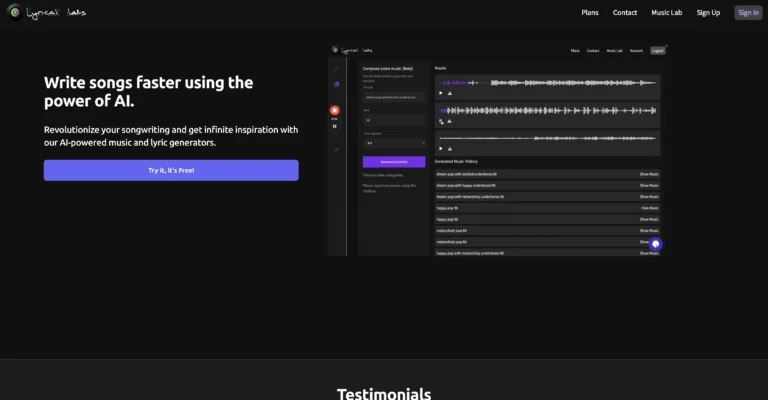Viewport: 768px width, 400px height.
Task: Click the download icon under the first waveform
Action: 450,93
